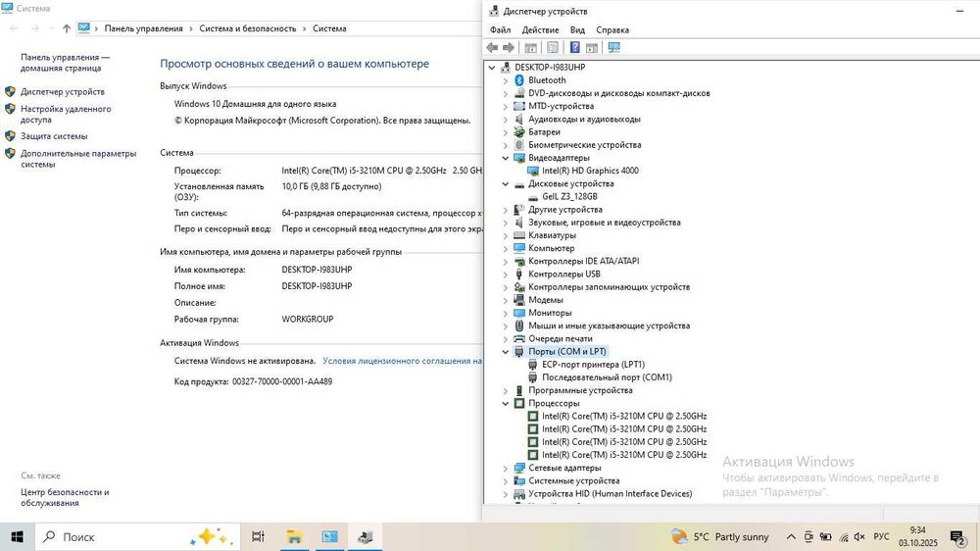Click the Intel(R) HD Graphics 4000 adapter icon
This screenshot has height=551, width=980.
(533, 171)
